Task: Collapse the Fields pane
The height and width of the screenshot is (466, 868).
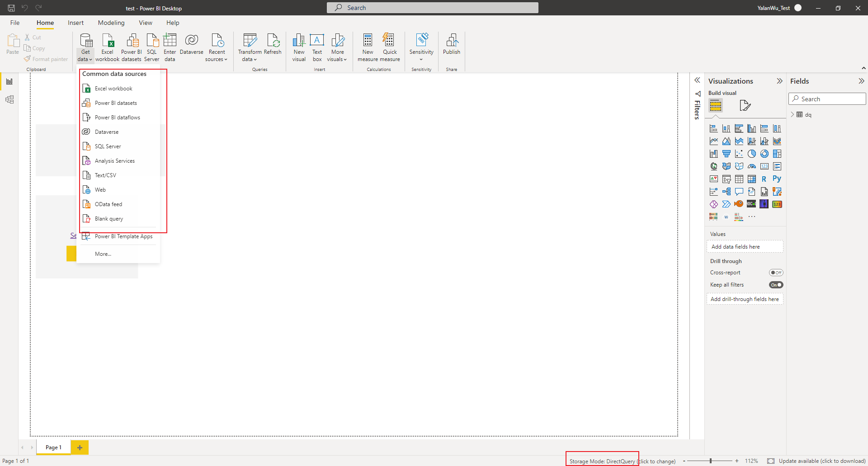Action: point(861,81)
